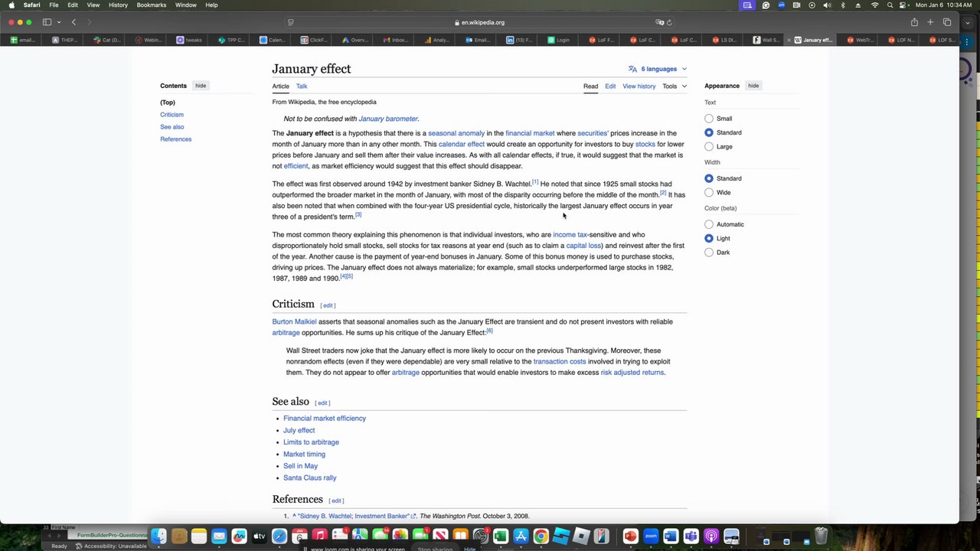Open the Safari File menu

54,5
